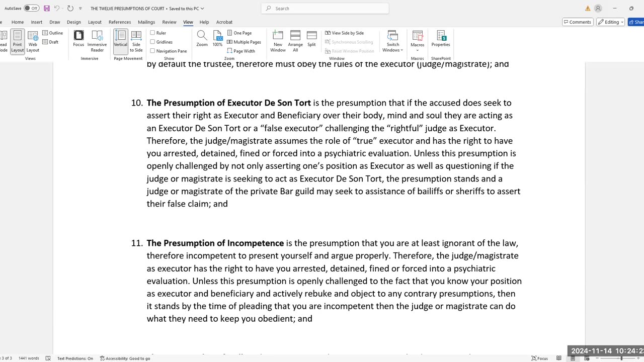The height and width of the screenshot is (362, 644).
Task: Switch to Print Layout view
Action: point(18,41)
